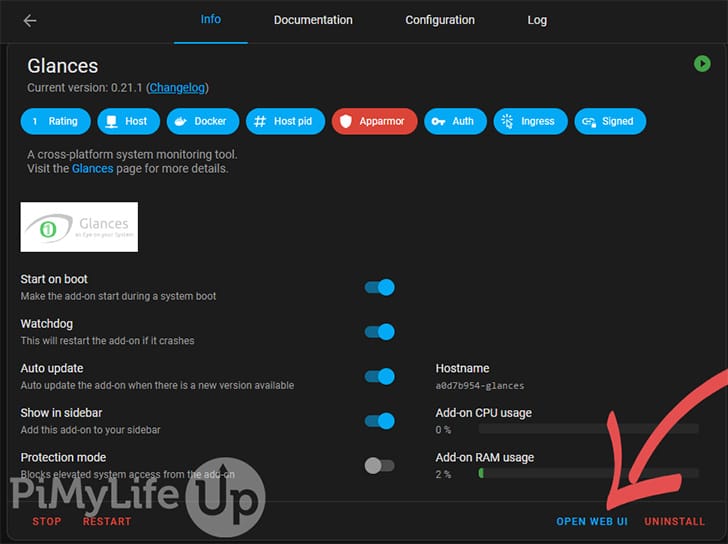The width and height of the screenshot is (728, 544).
Task: Click the Glances logo image
Action: coord(79,227)
